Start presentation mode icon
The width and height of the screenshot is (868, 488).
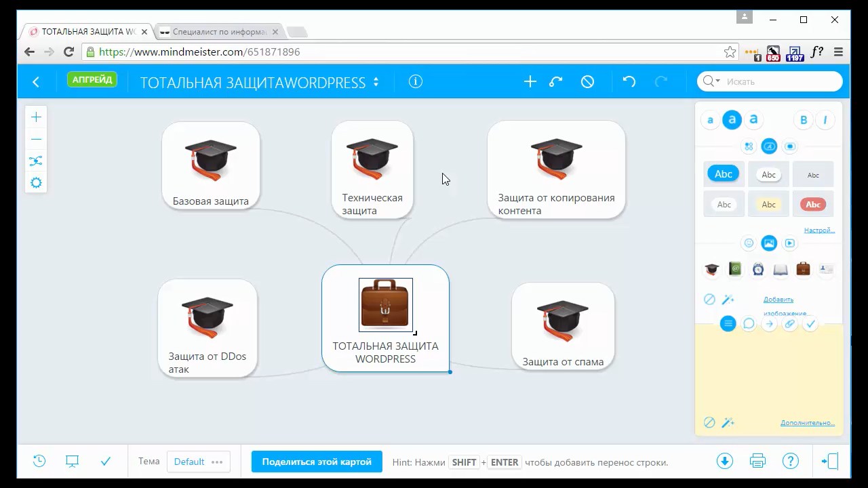point(73,462)
